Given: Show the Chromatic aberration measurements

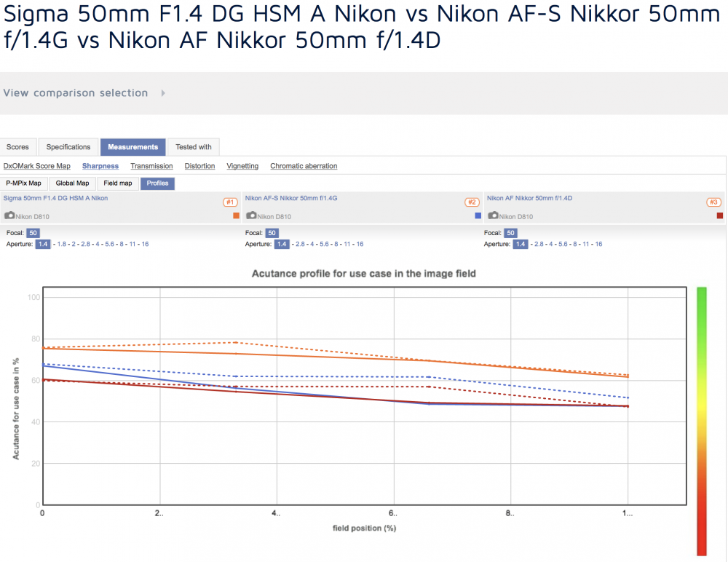Looking at the screenshot, I should [304, 166].
